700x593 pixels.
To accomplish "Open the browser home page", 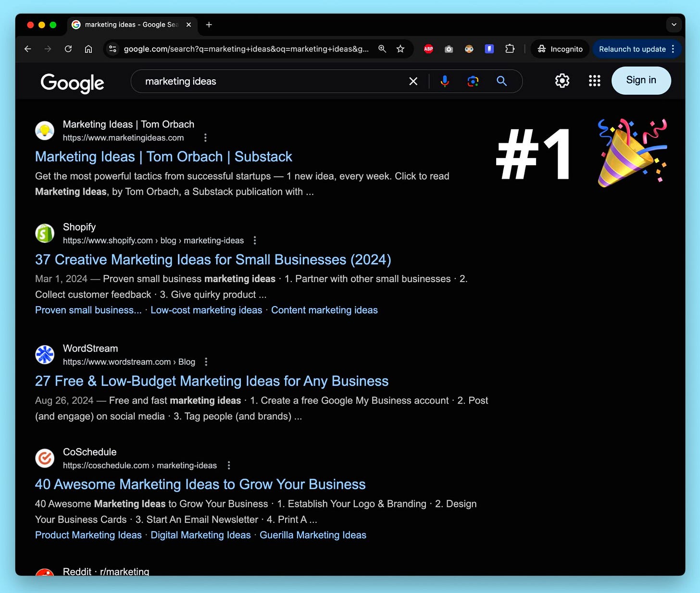I will (x=88, y=49).
